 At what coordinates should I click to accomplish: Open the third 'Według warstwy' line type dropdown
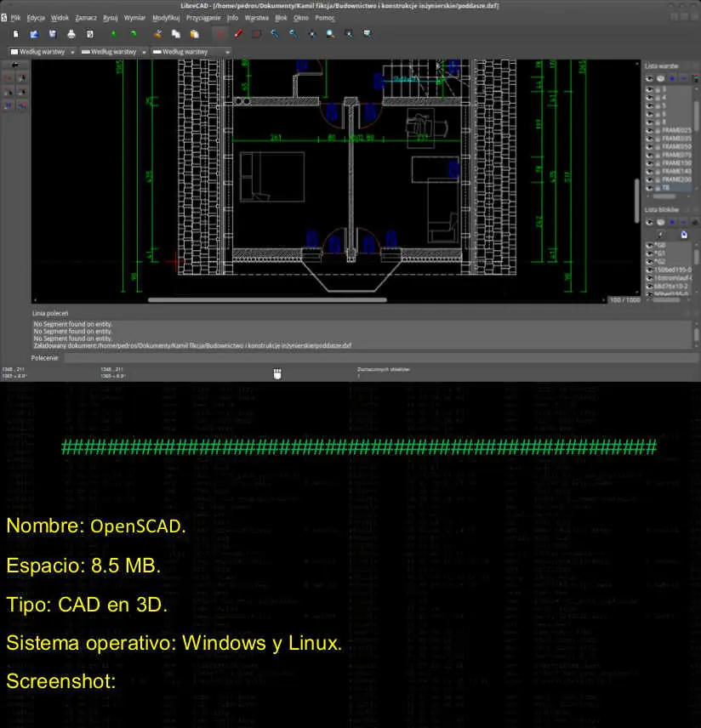coord(191,52)
